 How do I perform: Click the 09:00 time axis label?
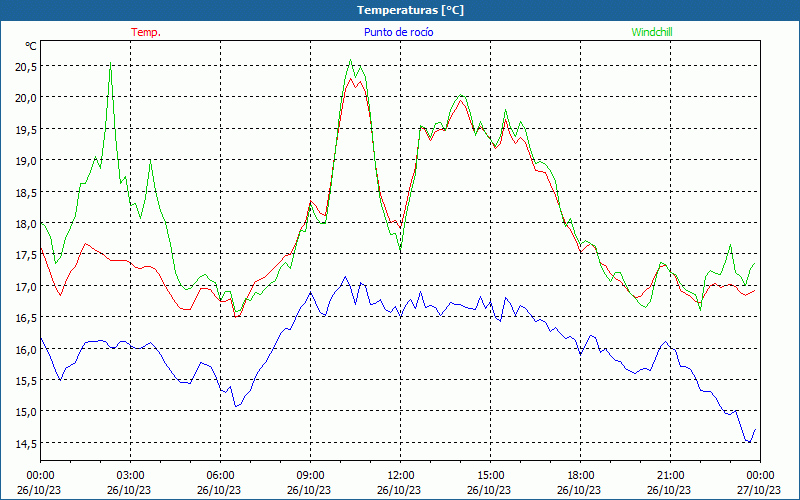[310, 476]
